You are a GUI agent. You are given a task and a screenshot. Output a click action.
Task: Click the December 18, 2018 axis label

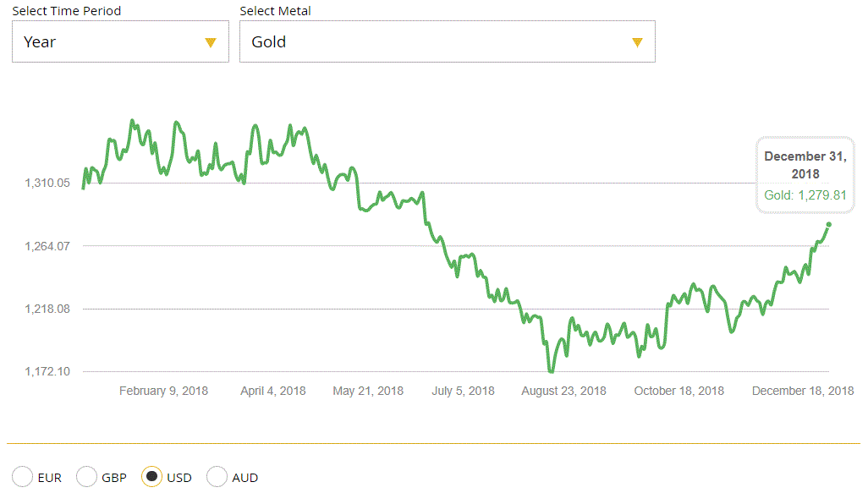tap(802, 391)
